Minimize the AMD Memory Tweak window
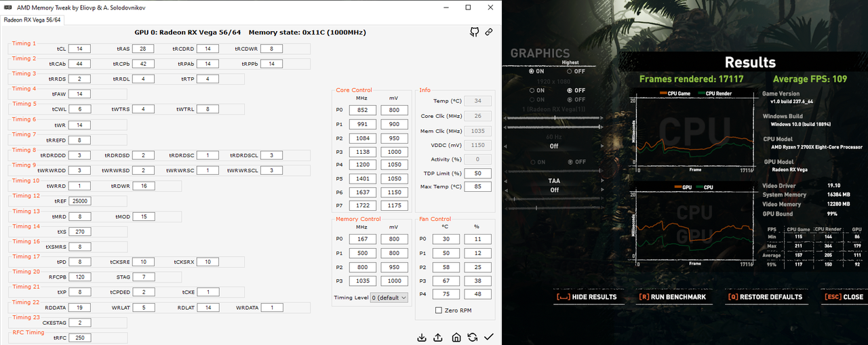868x345 pixels. pos(447,7)
